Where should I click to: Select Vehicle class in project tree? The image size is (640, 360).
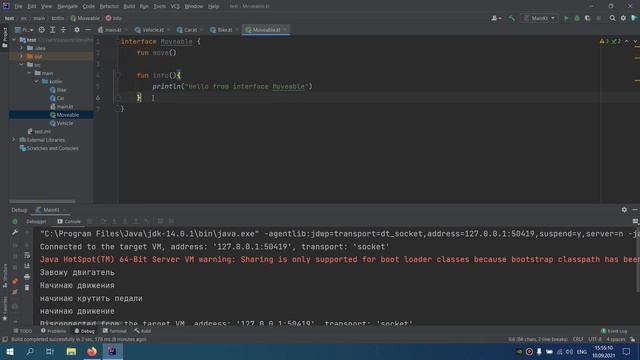(62, 123)
